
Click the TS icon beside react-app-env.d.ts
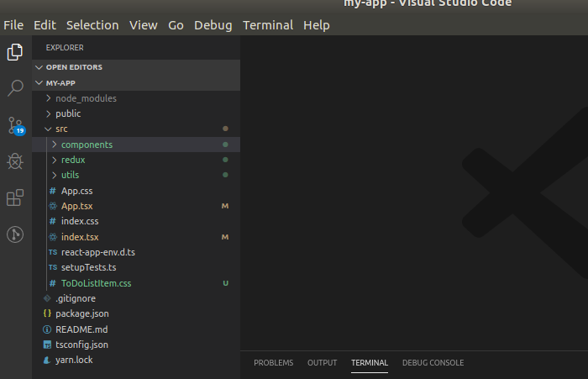coord(53,252)
